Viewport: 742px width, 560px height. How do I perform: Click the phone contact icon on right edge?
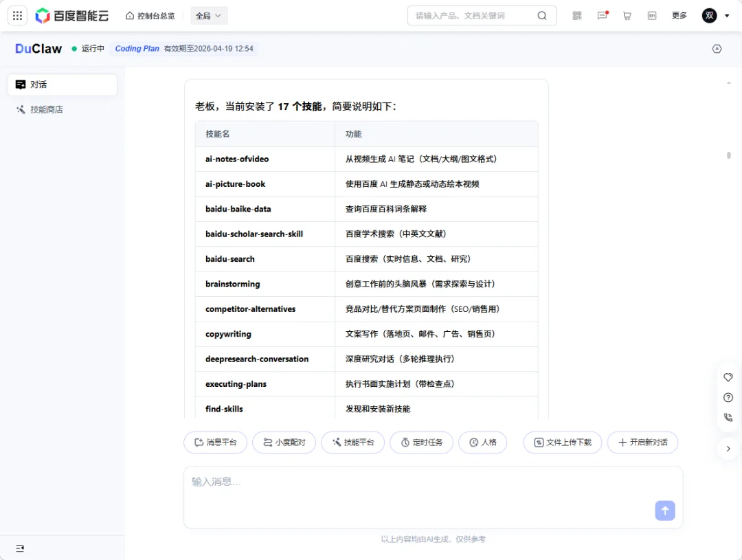[728, 417]
